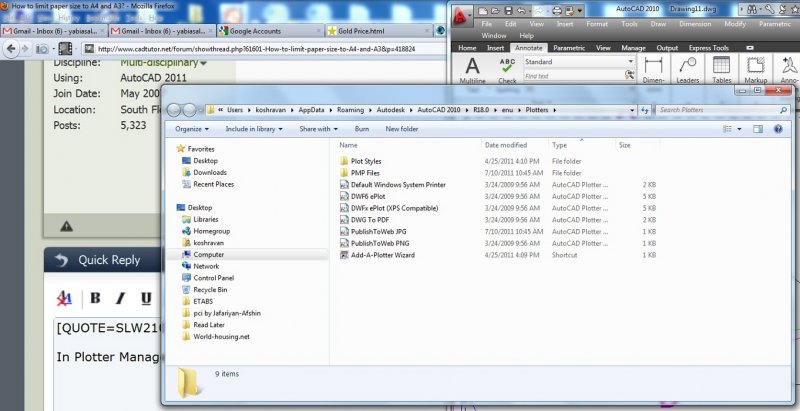Open the AutoCAD Modify menu

[x=735, y=24]
